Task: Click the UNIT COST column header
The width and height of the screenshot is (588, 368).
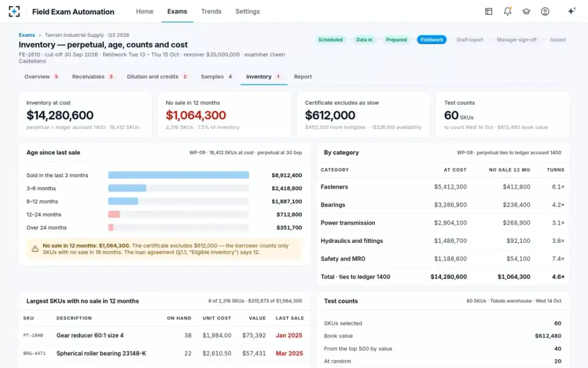Action: click(x=217, y=318)
